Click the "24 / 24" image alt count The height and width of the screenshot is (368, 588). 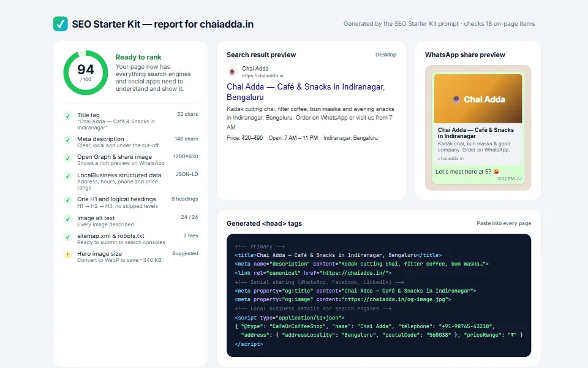click(x=189, y=217)
